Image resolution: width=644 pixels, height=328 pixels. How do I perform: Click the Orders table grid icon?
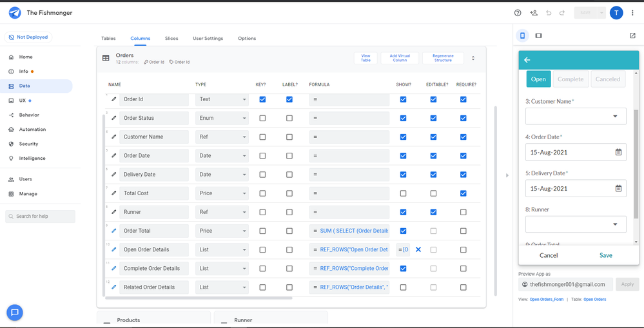coord(106,58)
